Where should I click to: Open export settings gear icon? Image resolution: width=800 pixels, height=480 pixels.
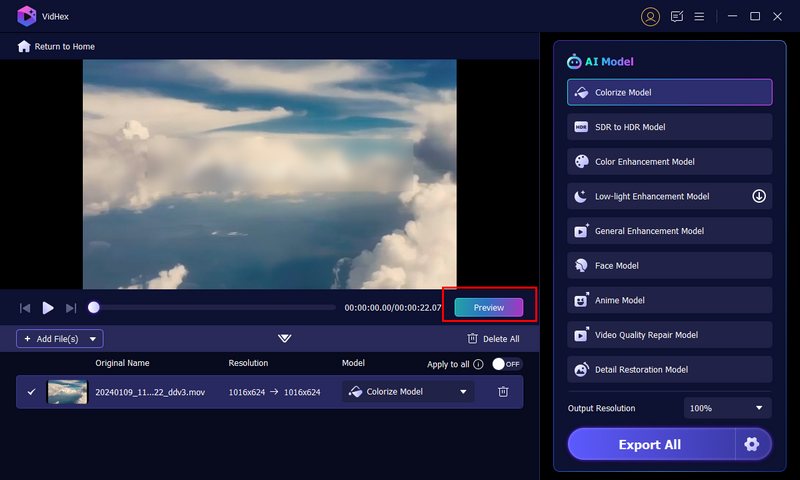[x=752, y=444]
